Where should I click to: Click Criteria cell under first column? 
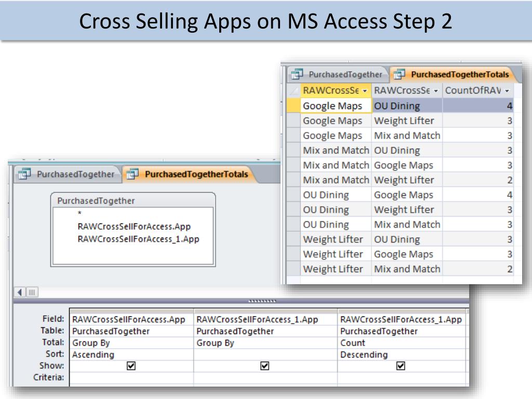click(131, 377)
